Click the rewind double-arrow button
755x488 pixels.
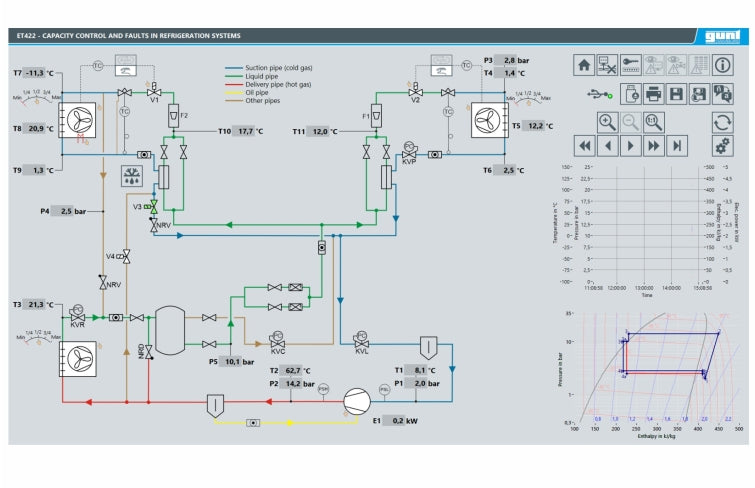point(584,146)
